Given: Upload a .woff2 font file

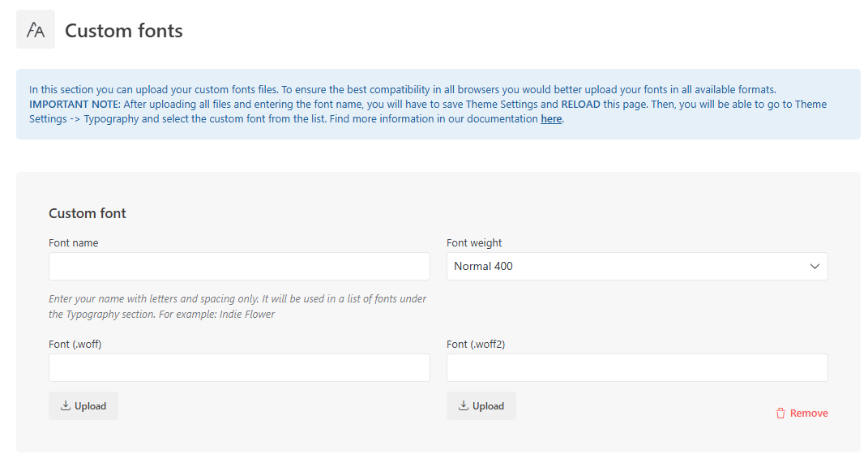Looking at the screenshot, I should [481, 406].
